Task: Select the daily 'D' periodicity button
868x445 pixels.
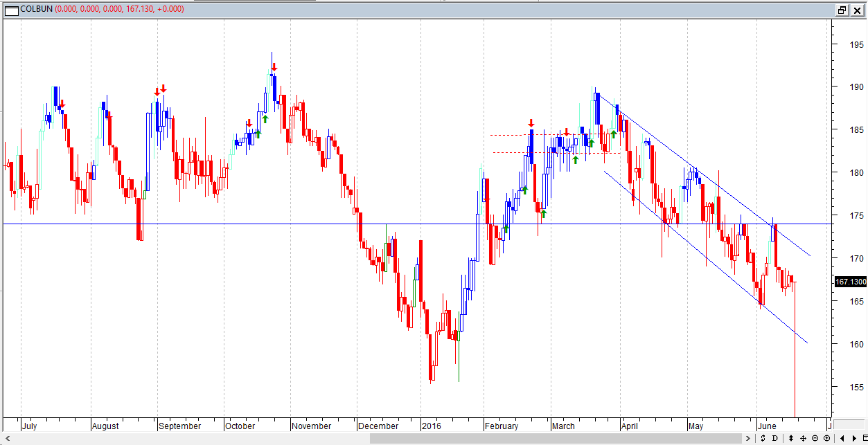Action: [x=774, y=438]
